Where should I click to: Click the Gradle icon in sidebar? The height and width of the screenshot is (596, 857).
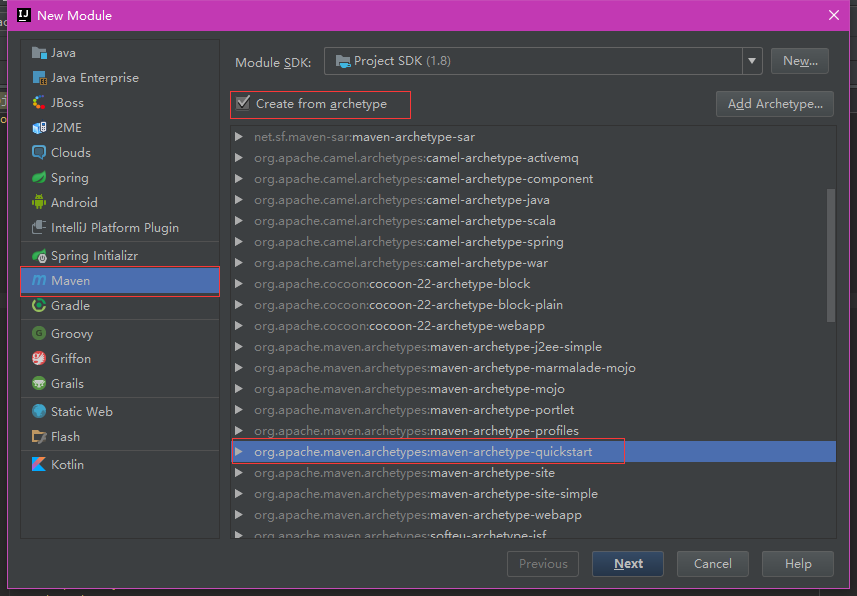point(39,306)
